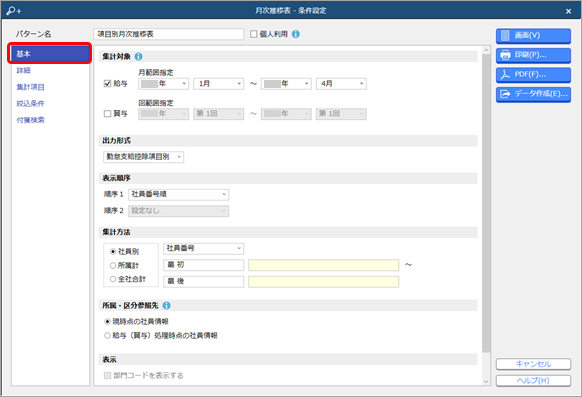This screenshot has width=582, height=397.
Task: Click the info icon next to 個人利用
Action: coord(295,34)
